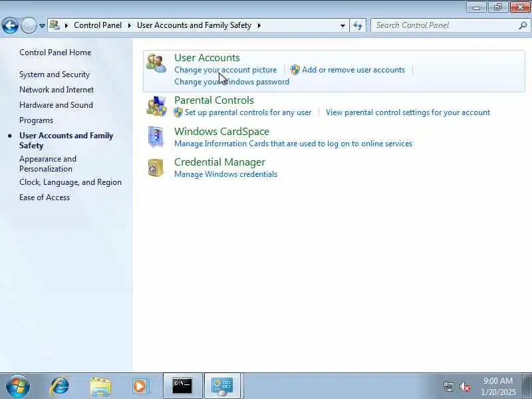Click the Windows CardSpace icon
The height and width of the screenshot is (399, 532).
156,137
